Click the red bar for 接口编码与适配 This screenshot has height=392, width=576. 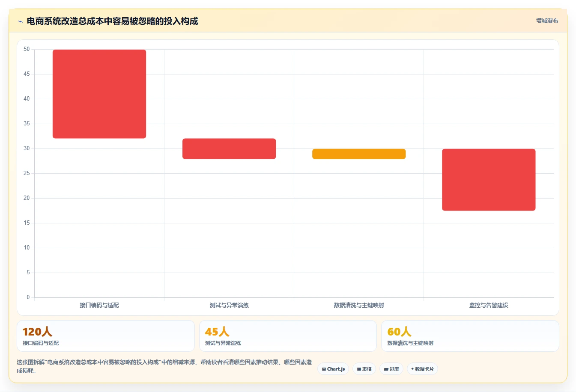pyautogui.click(x=99, y=94)
